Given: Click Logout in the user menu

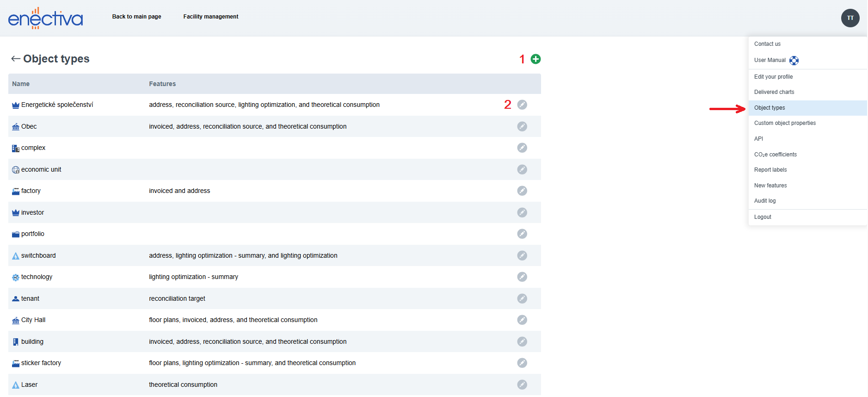Looking at the screenshot, I should (762, 217).
